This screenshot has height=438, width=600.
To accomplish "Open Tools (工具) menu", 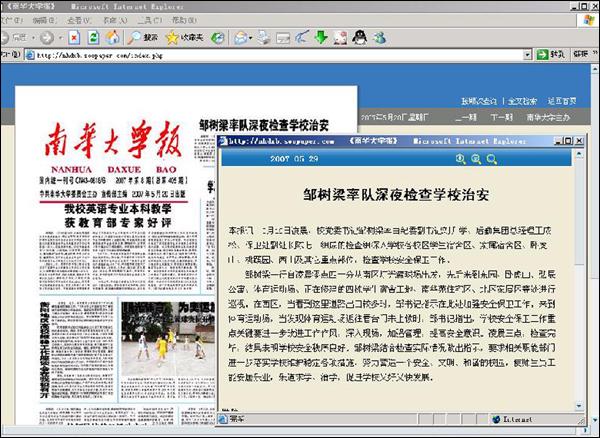I will click(150, 20).
